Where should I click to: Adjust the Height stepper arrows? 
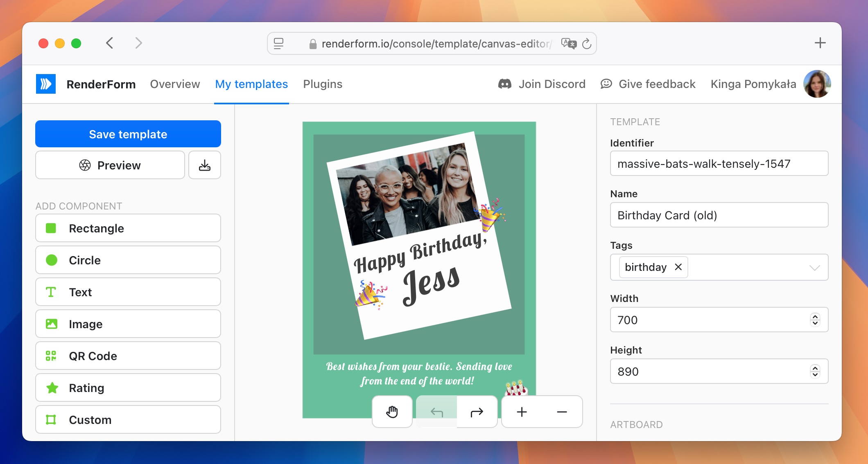coord(815,371)
